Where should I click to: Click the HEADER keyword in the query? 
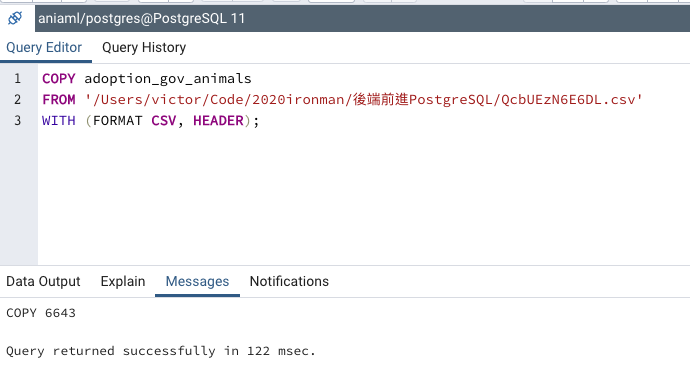218,121
